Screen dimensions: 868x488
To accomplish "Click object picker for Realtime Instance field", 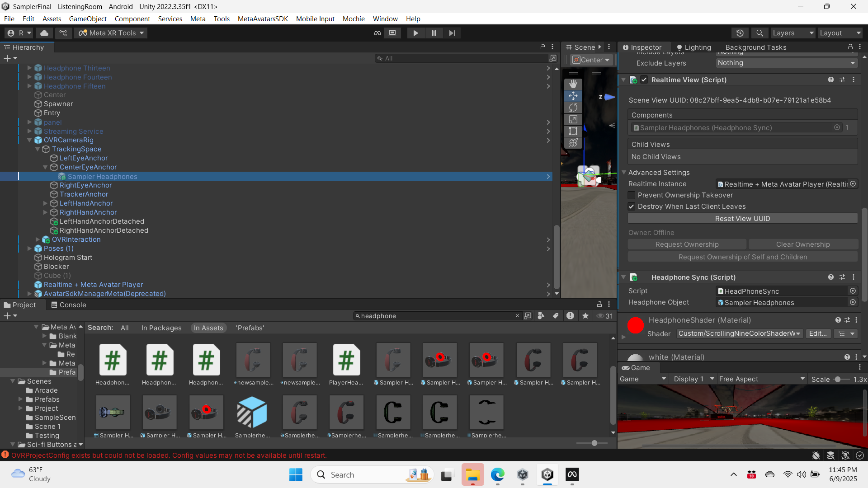I will point(853,184).
